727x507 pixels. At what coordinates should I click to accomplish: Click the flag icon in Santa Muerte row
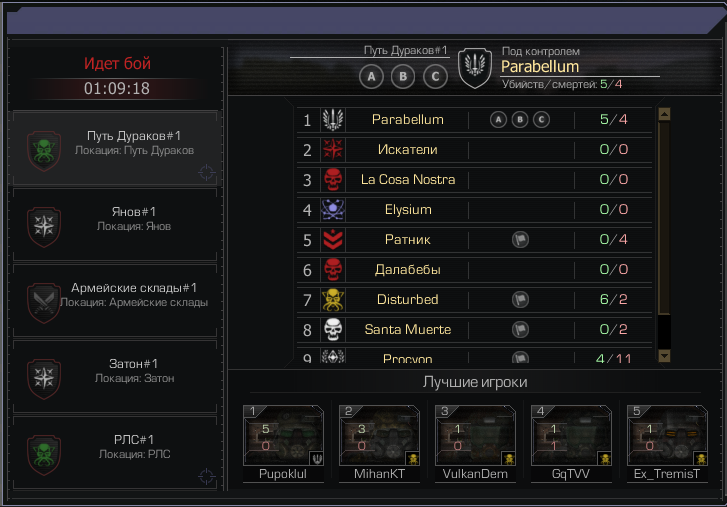tap(520, 330)
